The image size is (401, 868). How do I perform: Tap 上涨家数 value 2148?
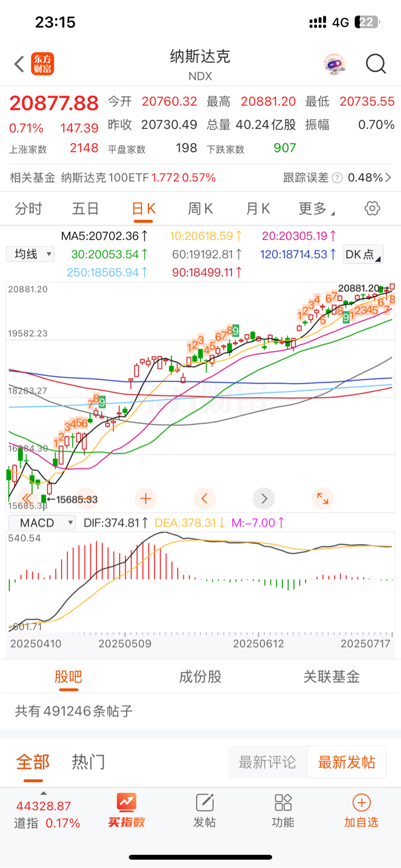(x=84, y=148)
